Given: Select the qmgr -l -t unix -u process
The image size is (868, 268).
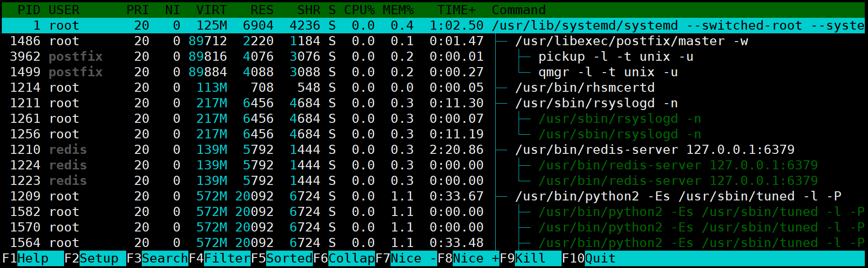Looking at the screenshot, I should tap(433, 72).
